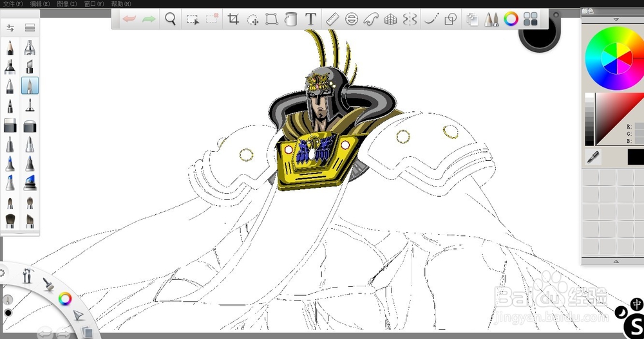The width and height of the screenshot is (644, 339).
Task: Select the marker brush in second row
Action: point(10,66)
